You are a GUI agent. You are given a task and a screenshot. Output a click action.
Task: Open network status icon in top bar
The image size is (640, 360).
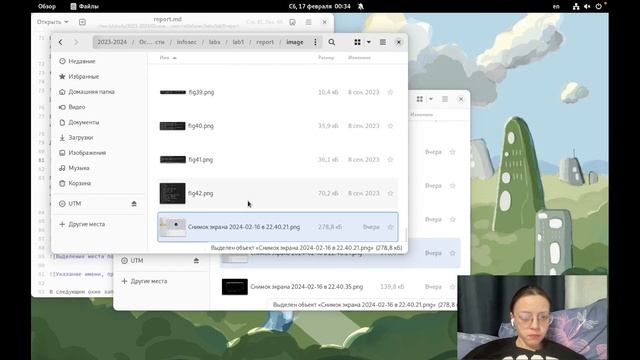tap(576, 6)
